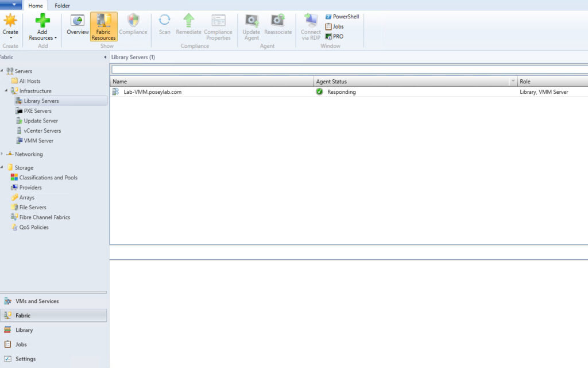Select QoS Policies node
Viewport: 588px width, 368px height.
pyautogui.click(x=30, y=227)
